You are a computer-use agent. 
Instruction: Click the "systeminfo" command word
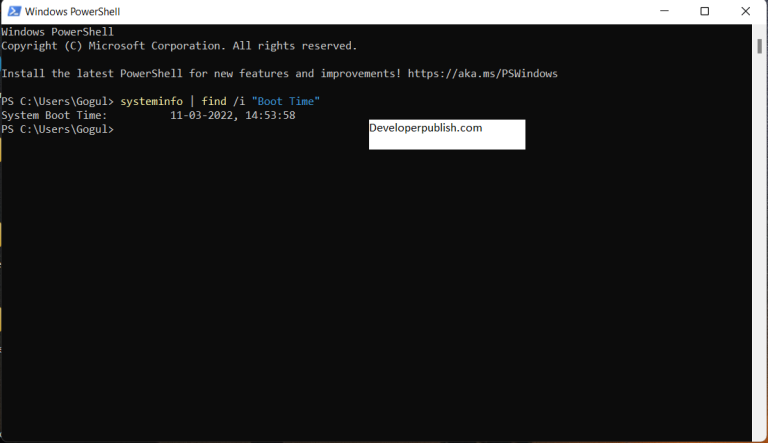tap(150, 102)
